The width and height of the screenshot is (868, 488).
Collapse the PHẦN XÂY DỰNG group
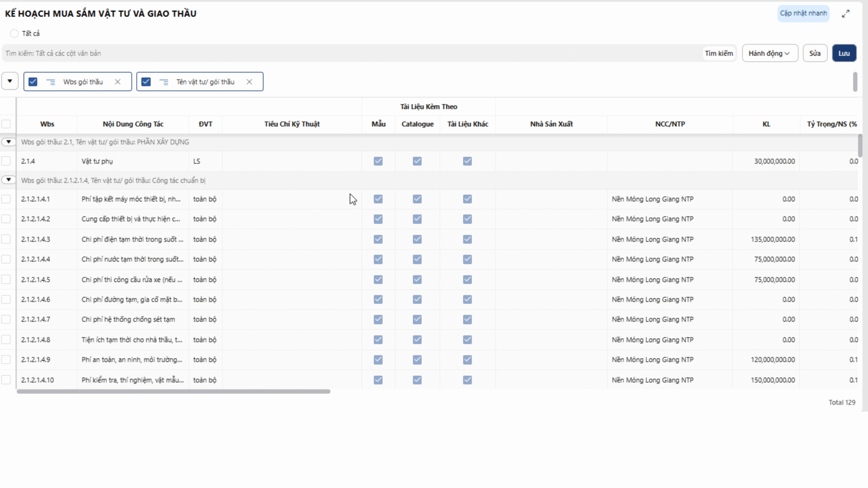pyautogui.click(x=8, y=142)
